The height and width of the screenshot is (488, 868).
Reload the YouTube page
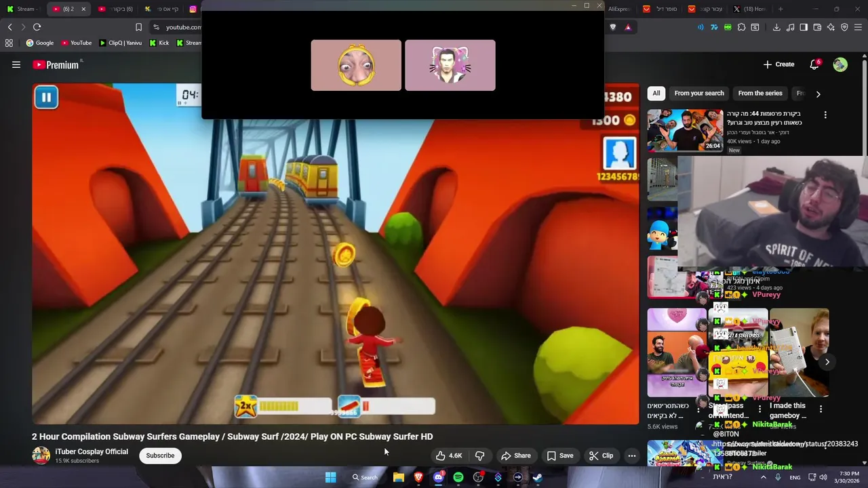tap(37, 27)
